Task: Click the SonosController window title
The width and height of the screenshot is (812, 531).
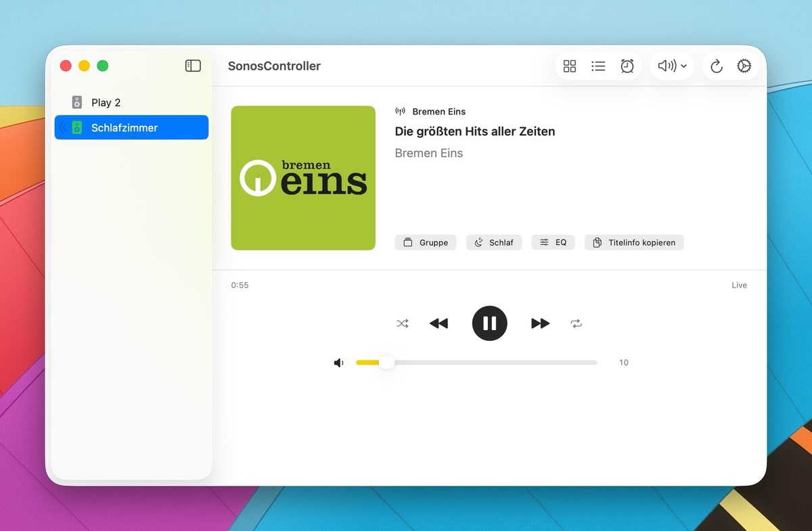Action: pyautogui.click(x=274, y=66)
